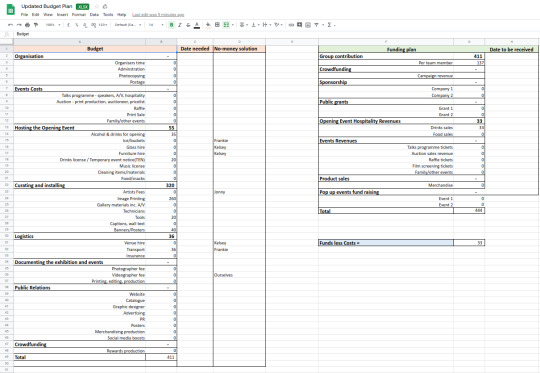Redo the last action
The image size is (540, 373).
point(19,25)
